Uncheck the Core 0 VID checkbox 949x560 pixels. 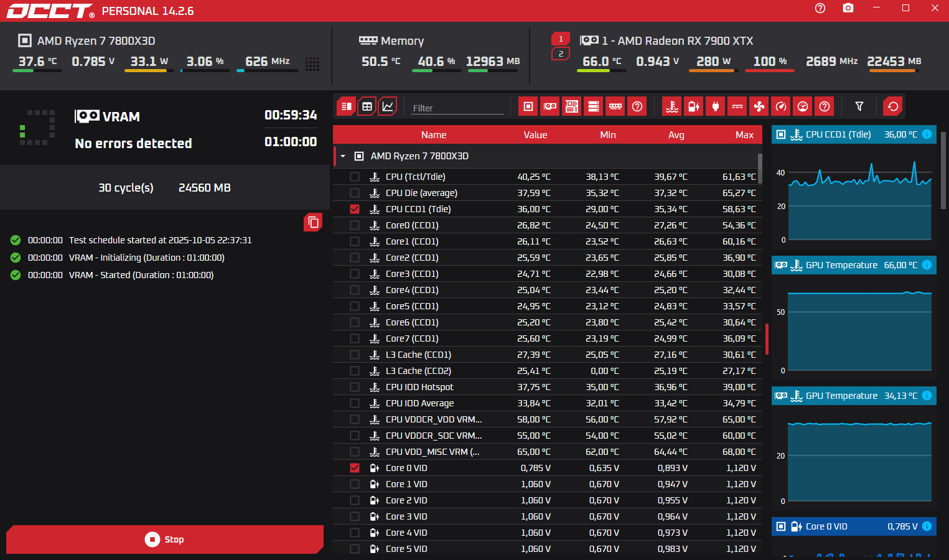355,468
